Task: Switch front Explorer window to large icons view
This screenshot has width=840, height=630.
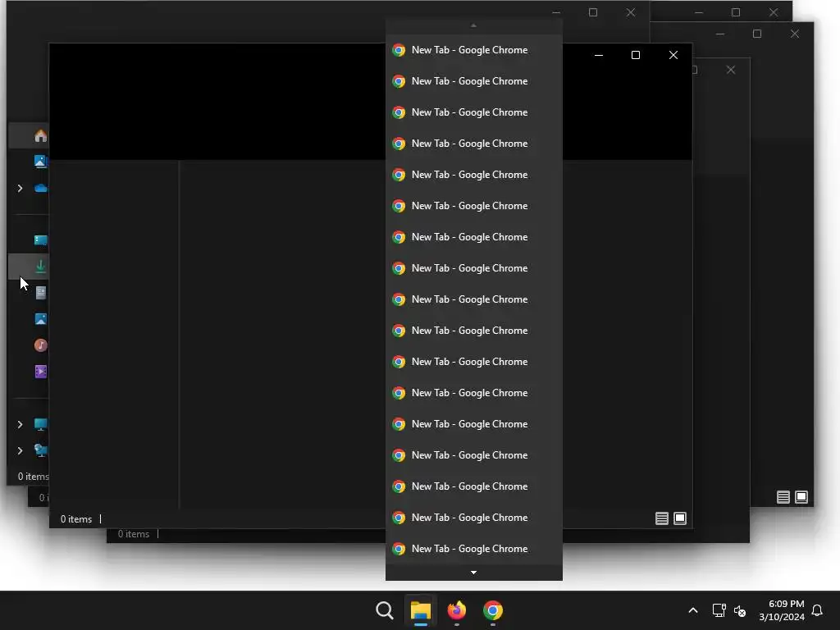Action: click(680, 518)
